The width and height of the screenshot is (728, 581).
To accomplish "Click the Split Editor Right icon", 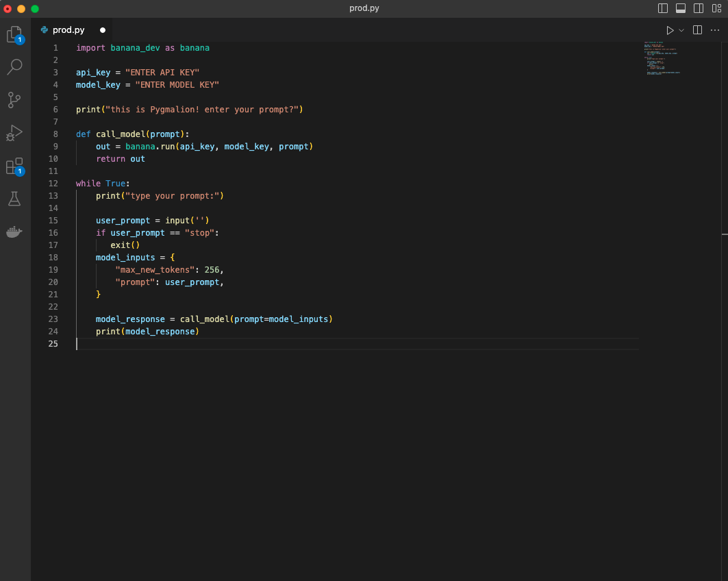I will click(x=697, y=30).
